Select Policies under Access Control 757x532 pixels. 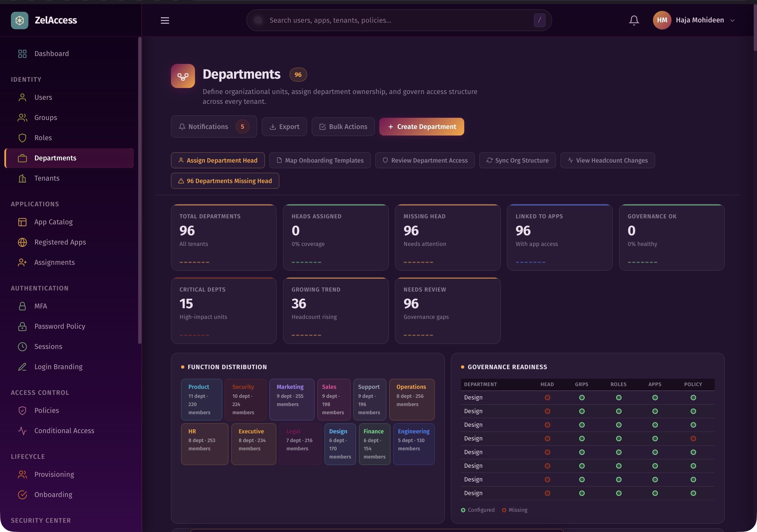tap(47, 410)
